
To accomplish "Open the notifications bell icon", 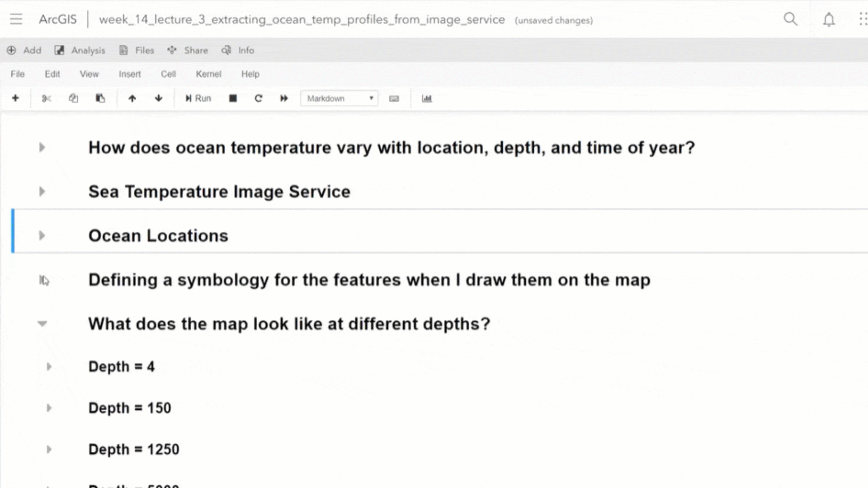I will coord(828,19).
